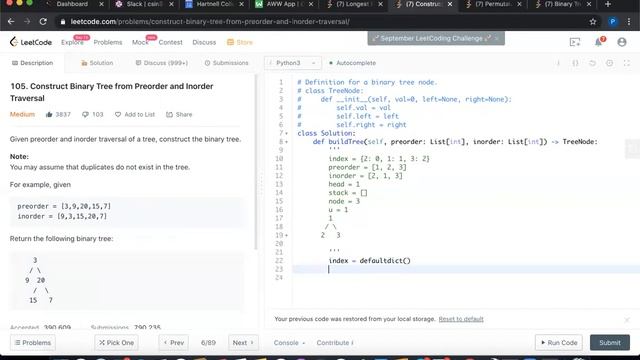The width and height of the screenshot is (640, 360).
Task: Open the Discuss (999+) tab
Action: [x=162, y=63]
